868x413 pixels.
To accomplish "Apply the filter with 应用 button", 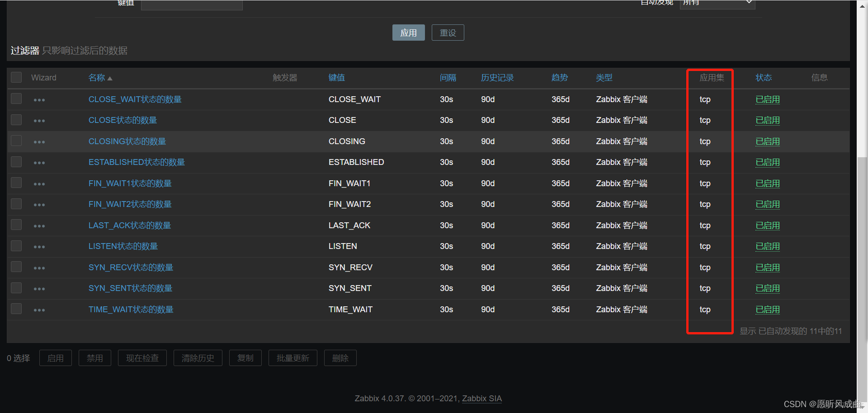I will (409, 33).
